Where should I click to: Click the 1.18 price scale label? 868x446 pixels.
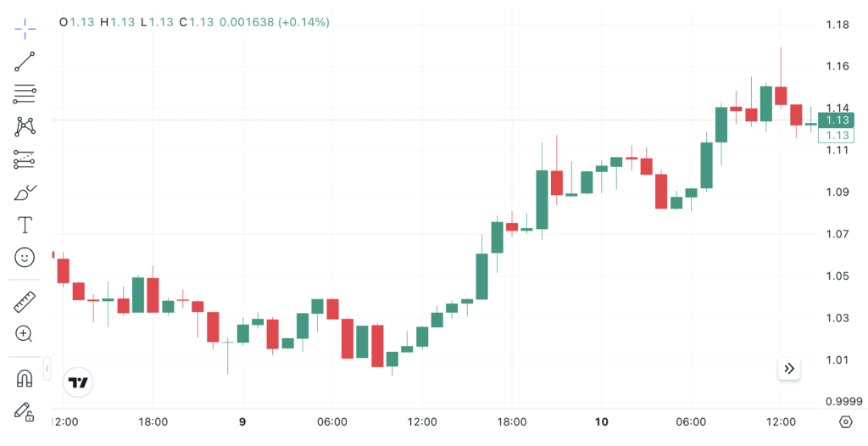(x=837, y=25)
